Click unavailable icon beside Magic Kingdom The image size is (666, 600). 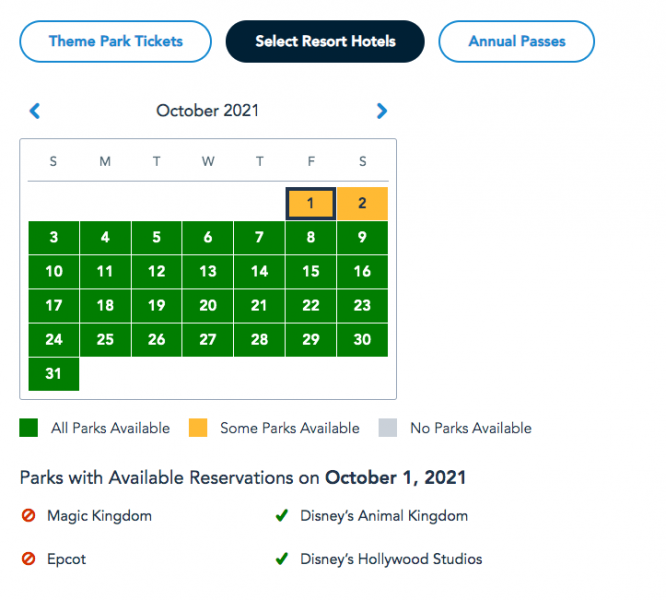[x=28, y=516]
